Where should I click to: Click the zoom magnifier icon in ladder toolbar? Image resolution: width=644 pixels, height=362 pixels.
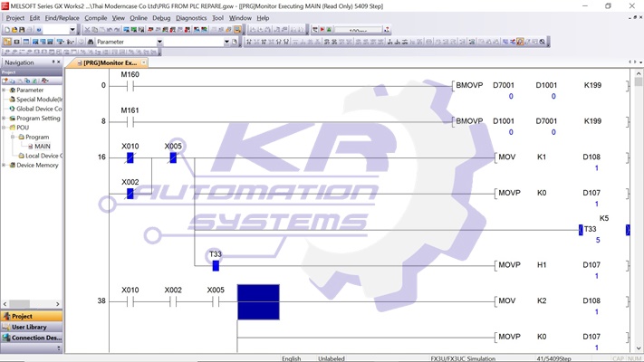pyautogui.click(x=543, y=42)
